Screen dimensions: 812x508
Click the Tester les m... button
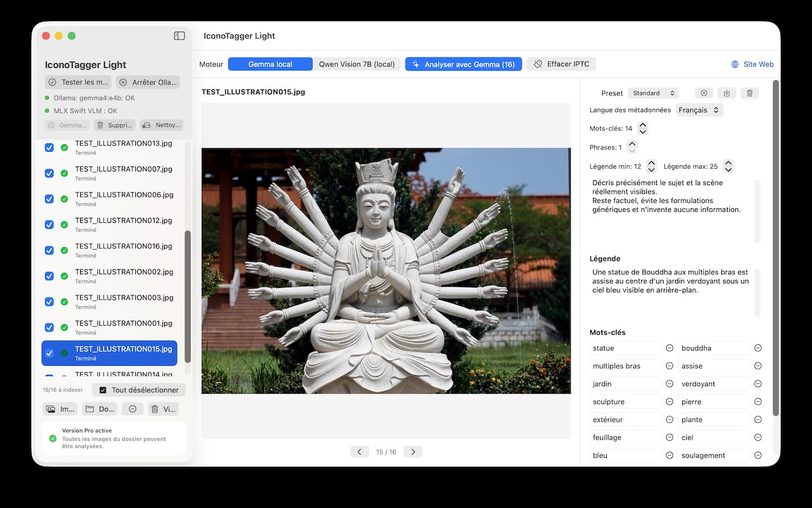[78, 82]
